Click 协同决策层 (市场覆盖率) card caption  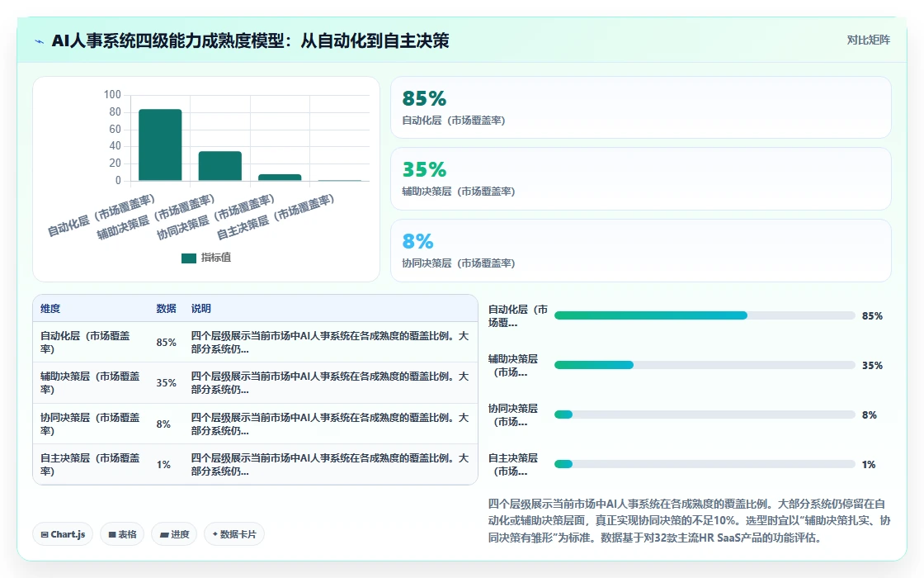459,263
